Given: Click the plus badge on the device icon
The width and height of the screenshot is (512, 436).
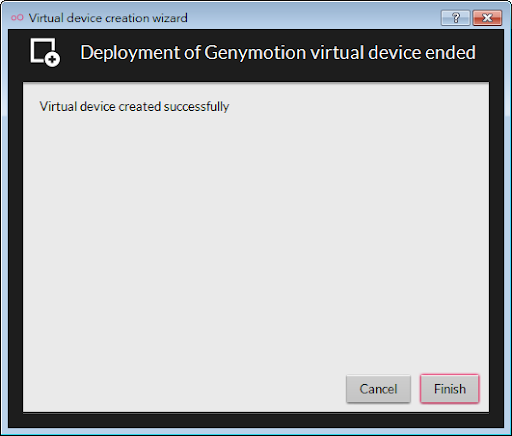Looking at the screenshot, I should pyautogui.click(x=52, y=59).
